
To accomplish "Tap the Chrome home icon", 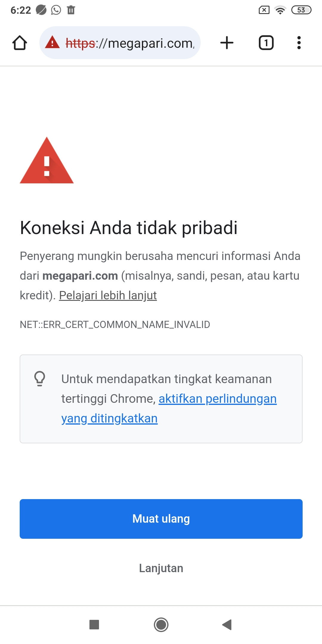I will tap(20, 43).
